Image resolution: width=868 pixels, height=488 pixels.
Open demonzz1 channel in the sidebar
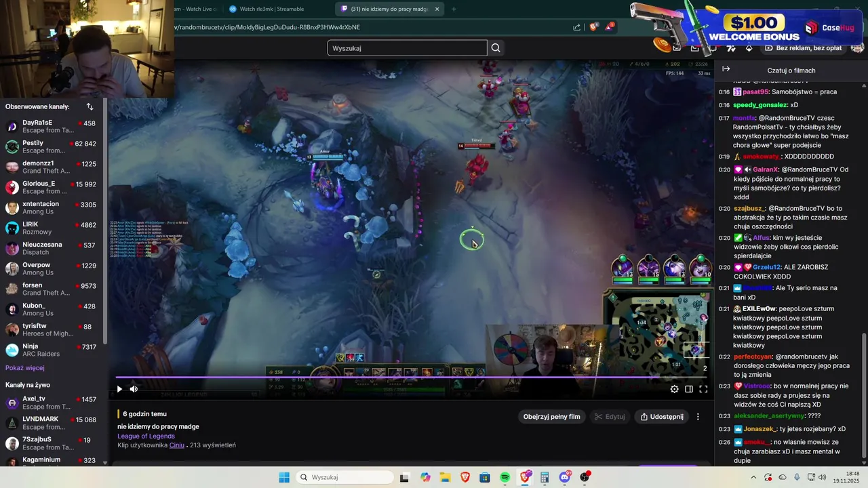click(51, 167)
